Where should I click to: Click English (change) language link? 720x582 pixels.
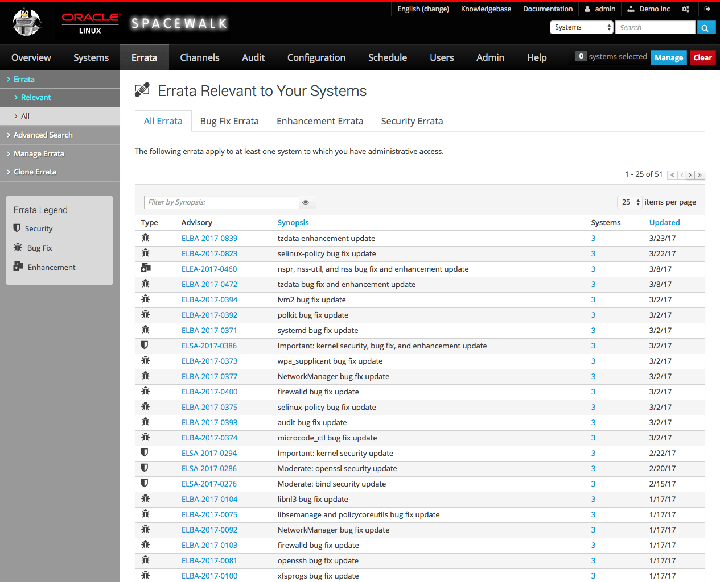tap(423, 9)
